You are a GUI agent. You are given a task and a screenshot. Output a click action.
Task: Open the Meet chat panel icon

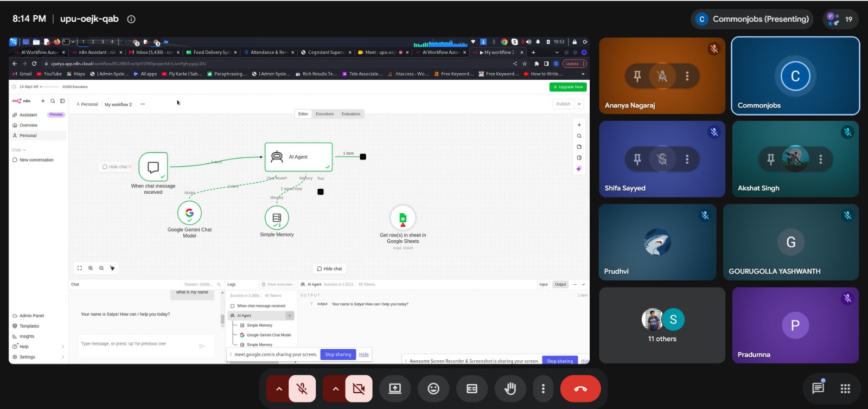[818, 388]
